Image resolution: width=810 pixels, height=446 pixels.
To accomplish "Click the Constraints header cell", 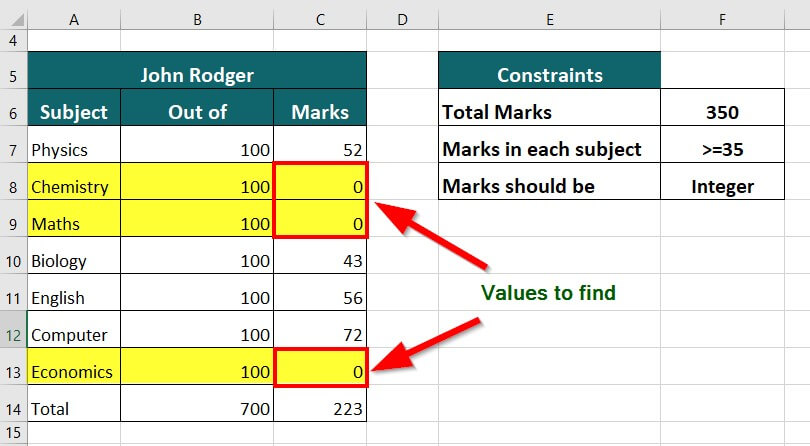I will click(549, 70).
